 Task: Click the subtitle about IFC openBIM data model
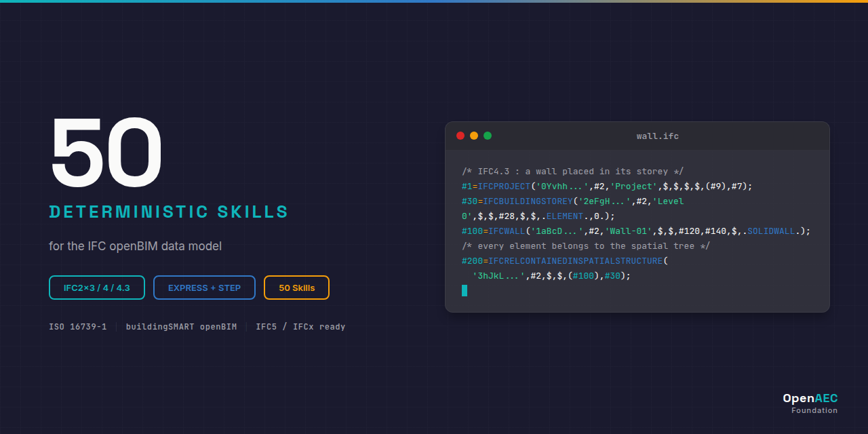click(135, 246)
